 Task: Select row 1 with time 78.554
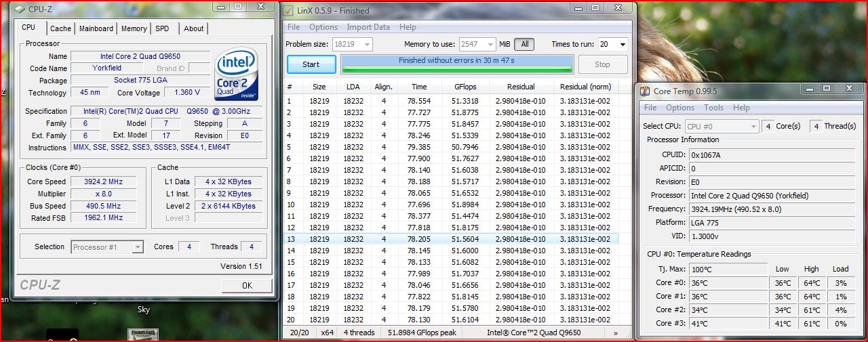452,101
